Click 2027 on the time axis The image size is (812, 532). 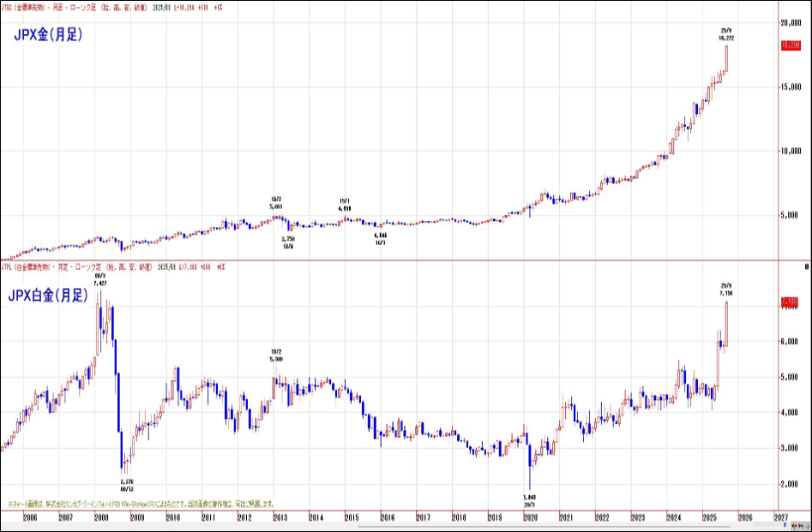781,518
